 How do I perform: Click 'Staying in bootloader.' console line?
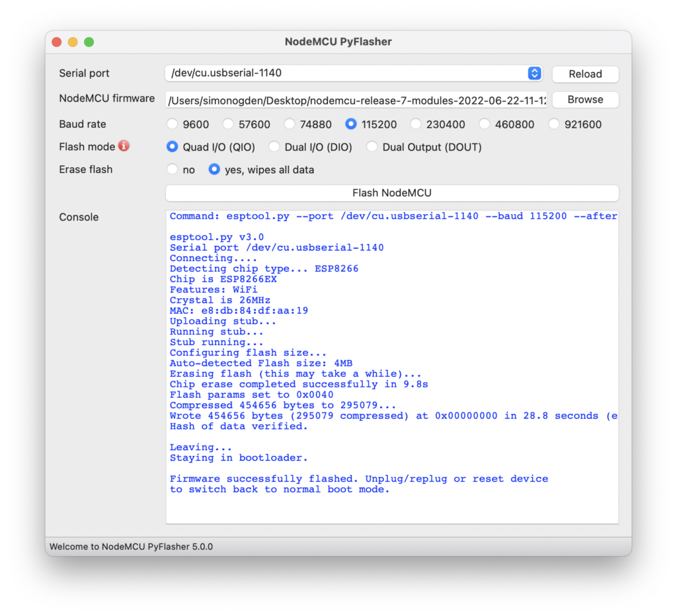click(239, 458)
